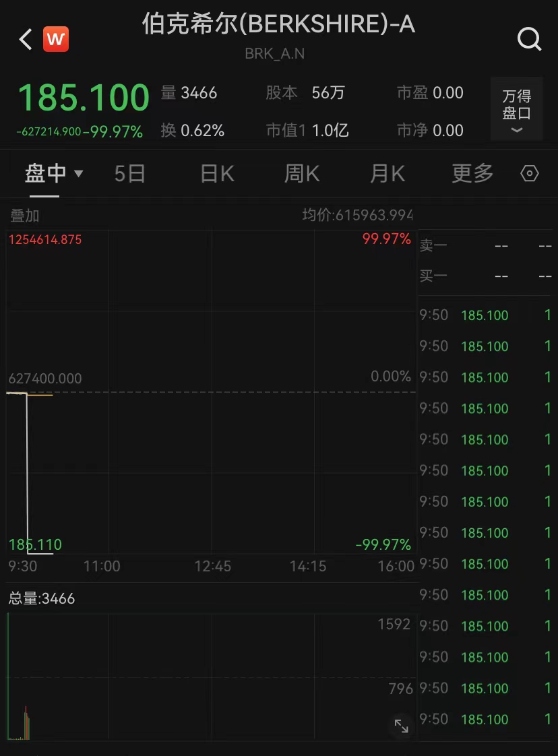The image size is (558, 756).
Task: Open the 盘中 dropdown arrow
Action: [79, 173]
